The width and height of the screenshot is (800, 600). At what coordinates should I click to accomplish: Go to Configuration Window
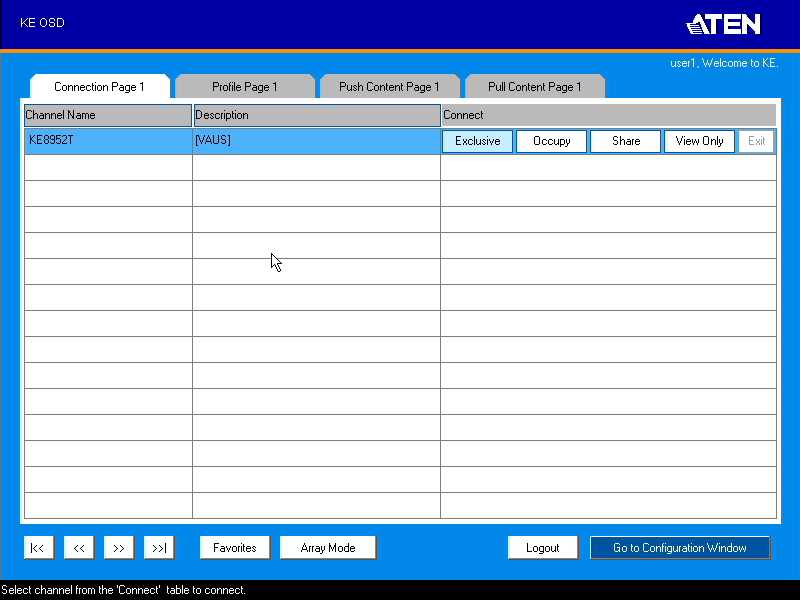point(680,547)
